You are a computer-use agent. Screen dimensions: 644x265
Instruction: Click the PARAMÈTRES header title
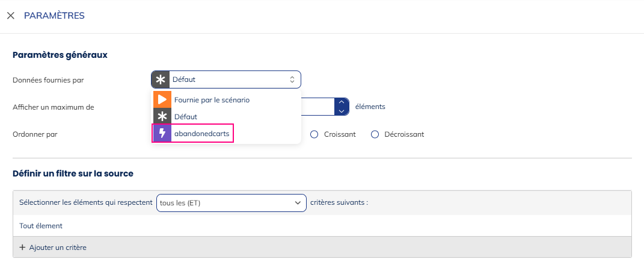(54, 16)
